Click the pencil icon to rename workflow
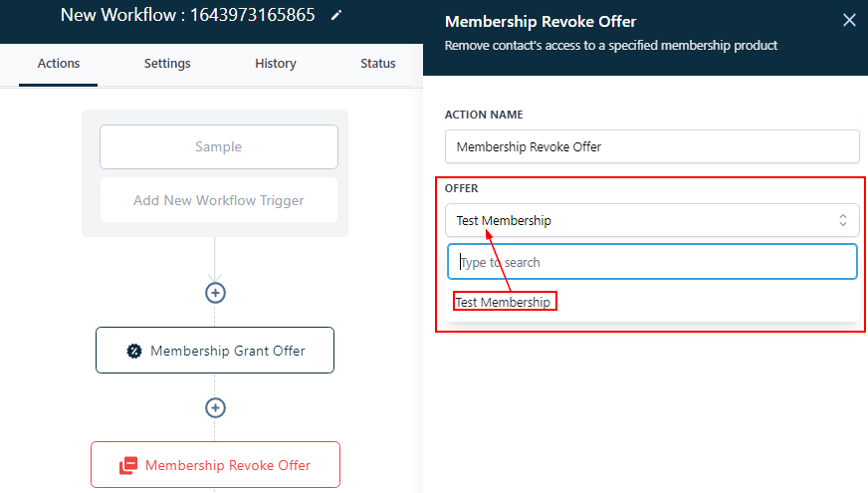 click(336, 16)
